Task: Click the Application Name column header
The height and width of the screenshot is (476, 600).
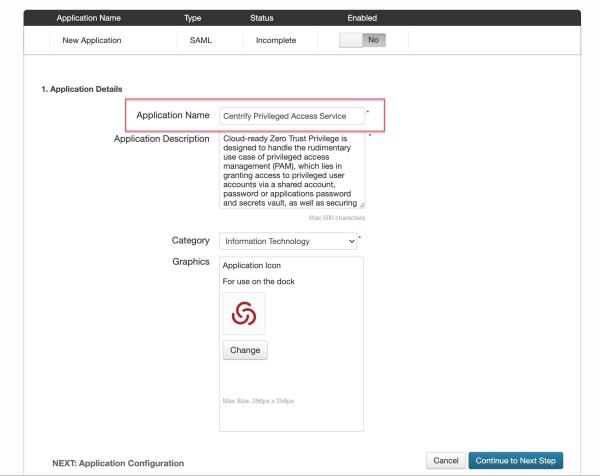Action: (x=88, y=18)
